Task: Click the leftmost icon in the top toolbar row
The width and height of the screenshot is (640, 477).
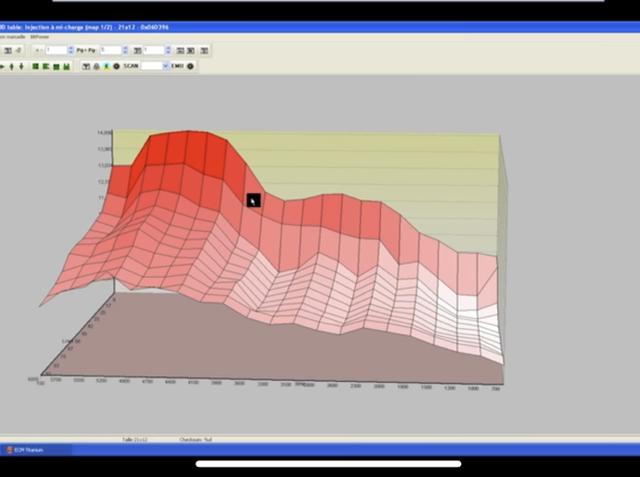Action: 6,50
